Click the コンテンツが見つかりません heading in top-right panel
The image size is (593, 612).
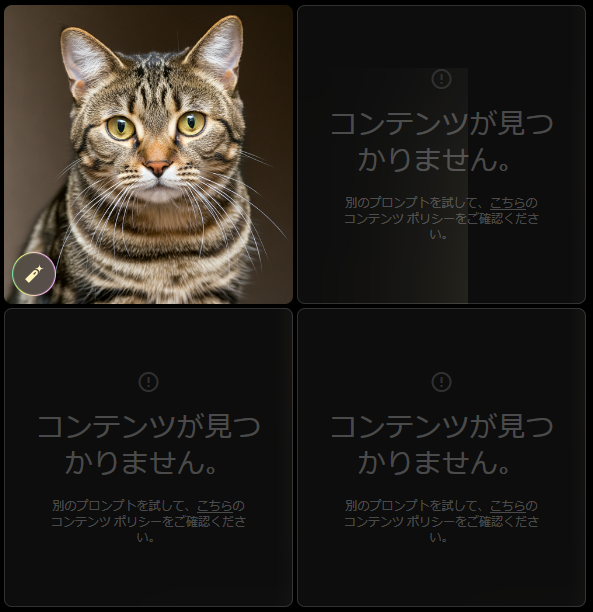point(442,142)
